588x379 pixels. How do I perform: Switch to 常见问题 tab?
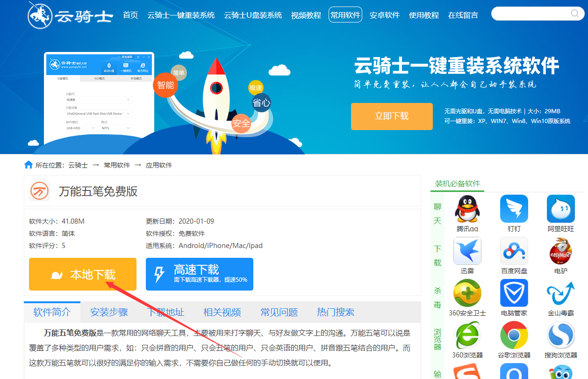tap(279, 312)
